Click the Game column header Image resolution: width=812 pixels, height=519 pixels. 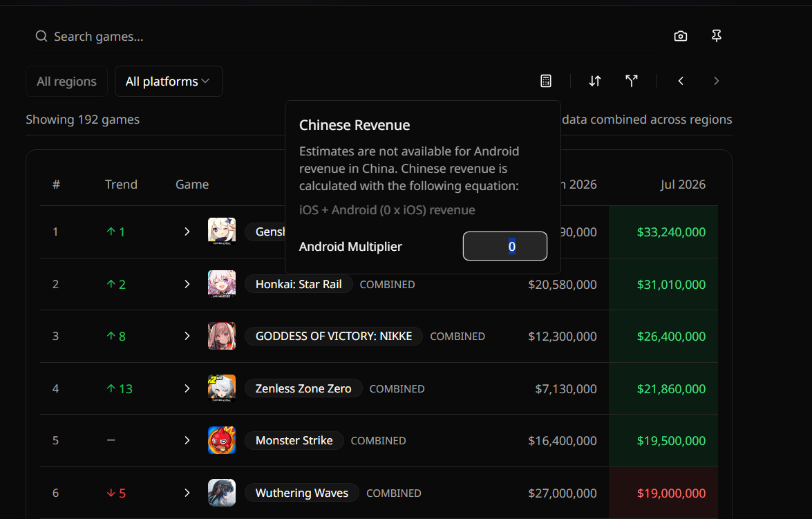192,185
